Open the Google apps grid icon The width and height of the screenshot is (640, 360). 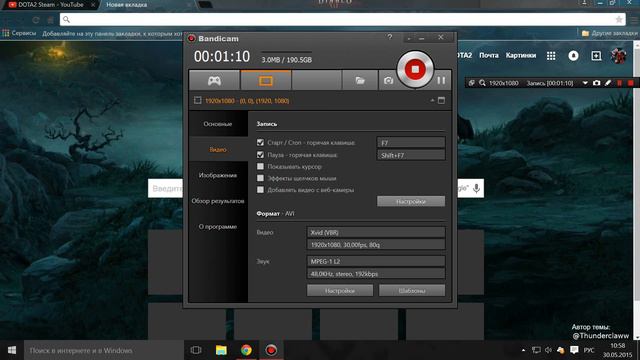pyautogui.click(x=551, y=56)
